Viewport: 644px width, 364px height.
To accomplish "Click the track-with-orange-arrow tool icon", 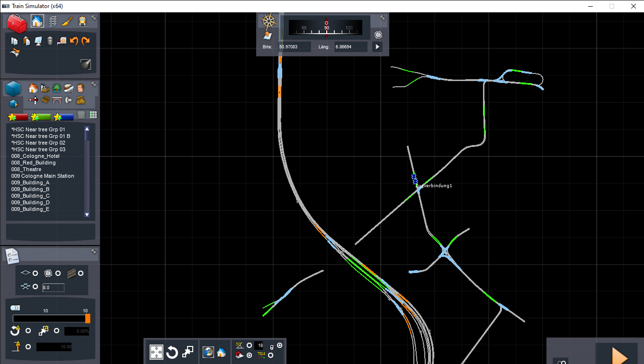I will point(15,53).
